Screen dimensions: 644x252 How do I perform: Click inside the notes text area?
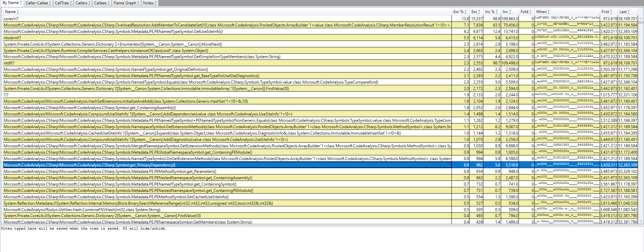(x=322, y=239)
